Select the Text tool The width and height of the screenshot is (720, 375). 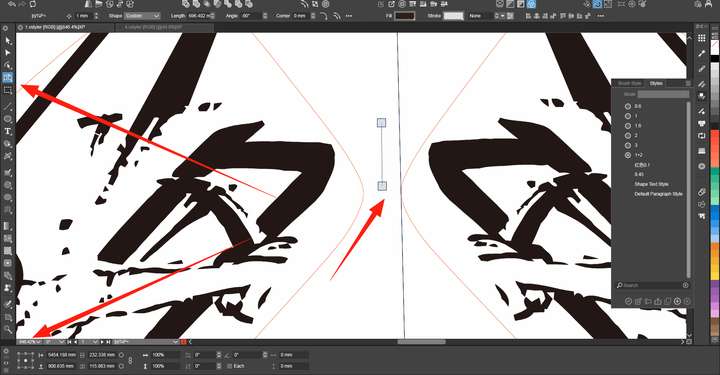8,131
